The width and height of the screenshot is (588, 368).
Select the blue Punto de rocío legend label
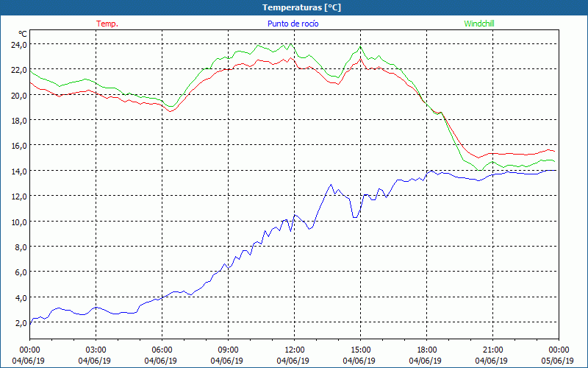[293, 24]
